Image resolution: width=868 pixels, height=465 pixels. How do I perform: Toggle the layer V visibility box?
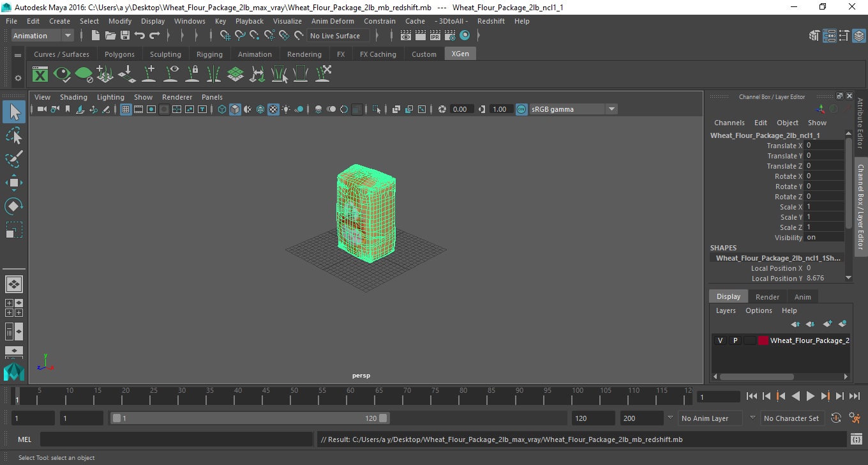pyautogui.click(x=720, y=340)
